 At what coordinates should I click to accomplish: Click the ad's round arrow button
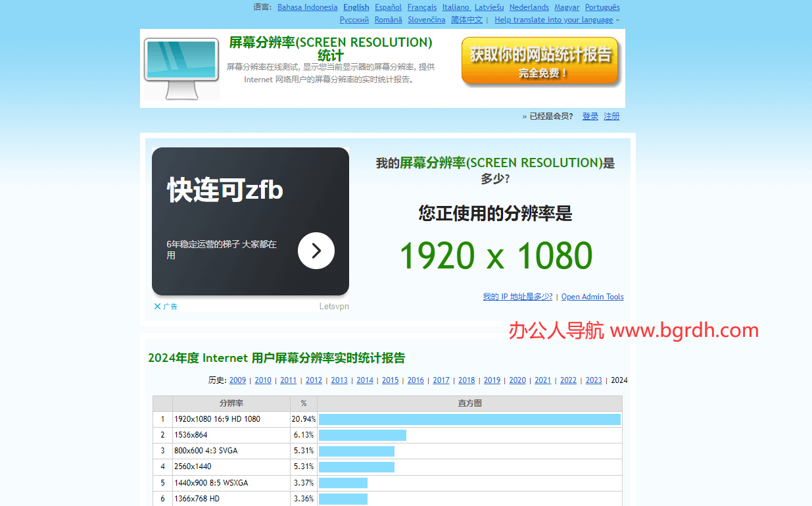316,251
